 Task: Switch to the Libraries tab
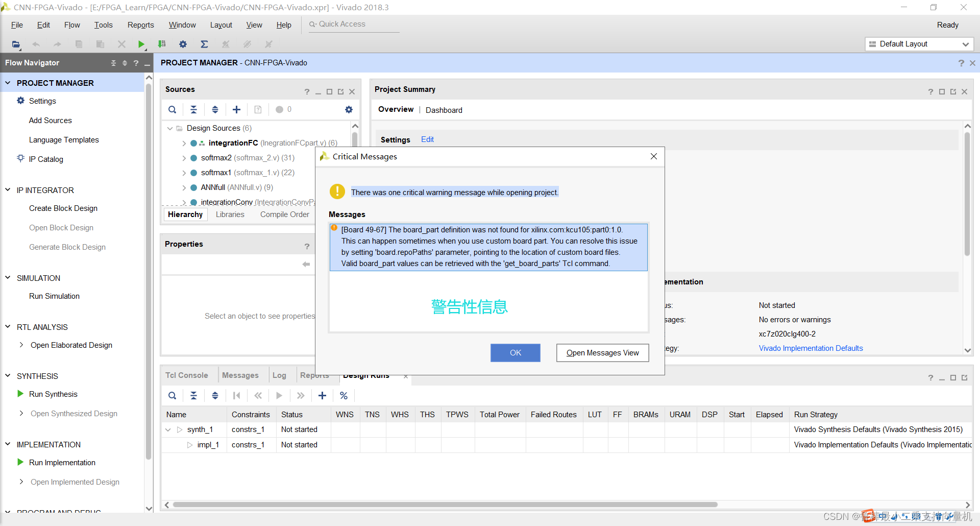coord(230,214)
